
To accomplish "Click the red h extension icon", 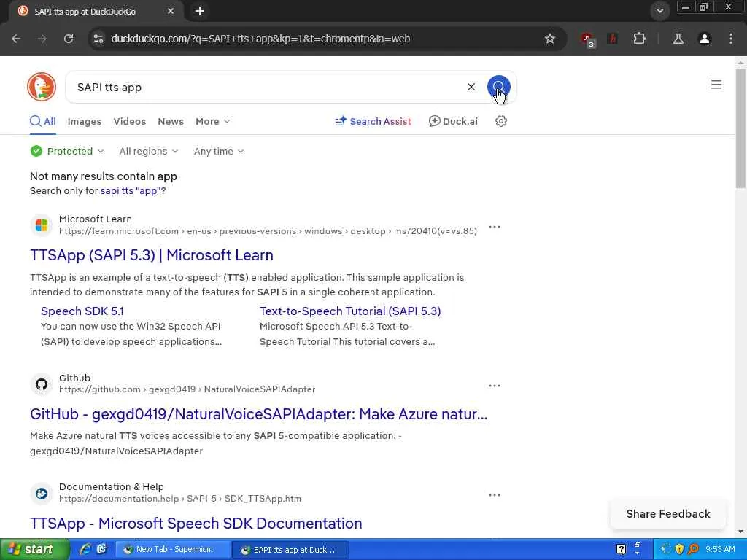I will pyautogui.click(x=613, y=39).
